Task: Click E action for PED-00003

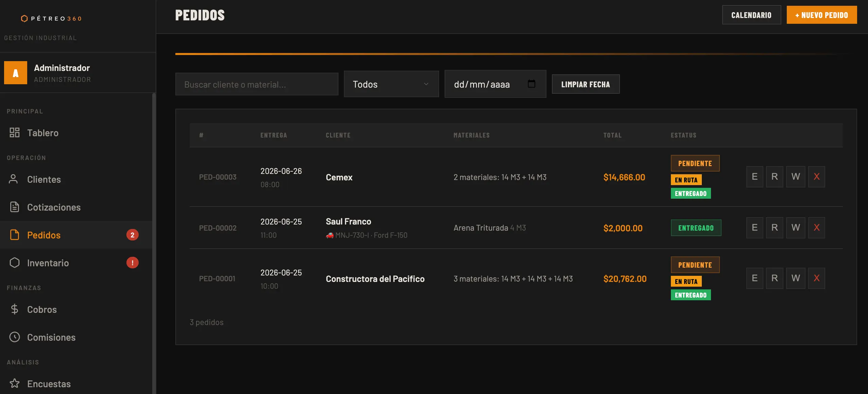Action: (754, 177)
